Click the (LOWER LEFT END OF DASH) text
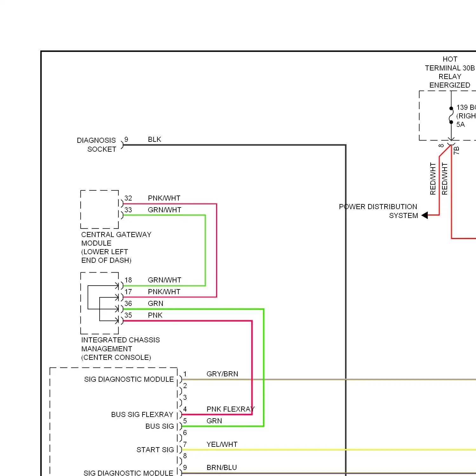 tap(106, 256)
